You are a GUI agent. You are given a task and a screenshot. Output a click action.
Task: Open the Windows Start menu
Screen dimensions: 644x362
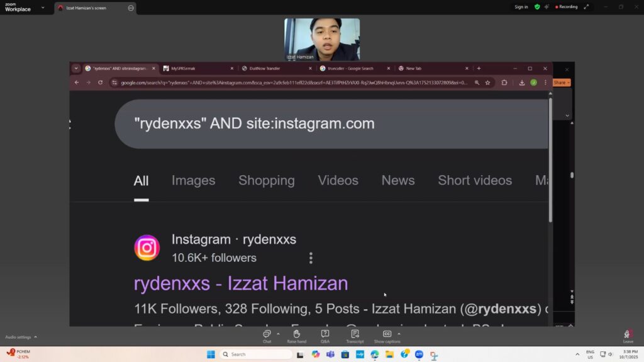[211, 354]
